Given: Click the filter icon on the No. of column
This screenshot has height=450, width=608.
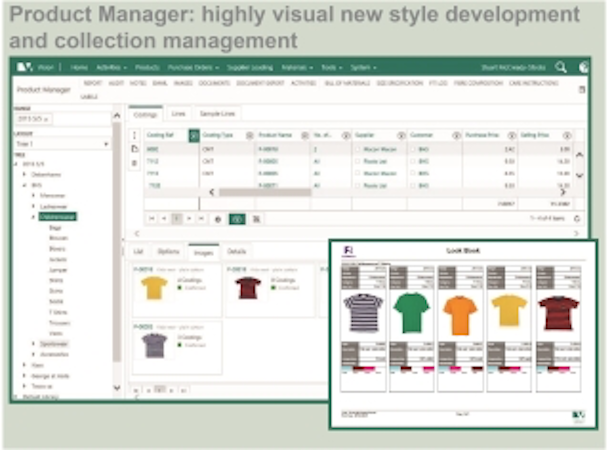Looking at the screenshot, I should coord(345,135).
